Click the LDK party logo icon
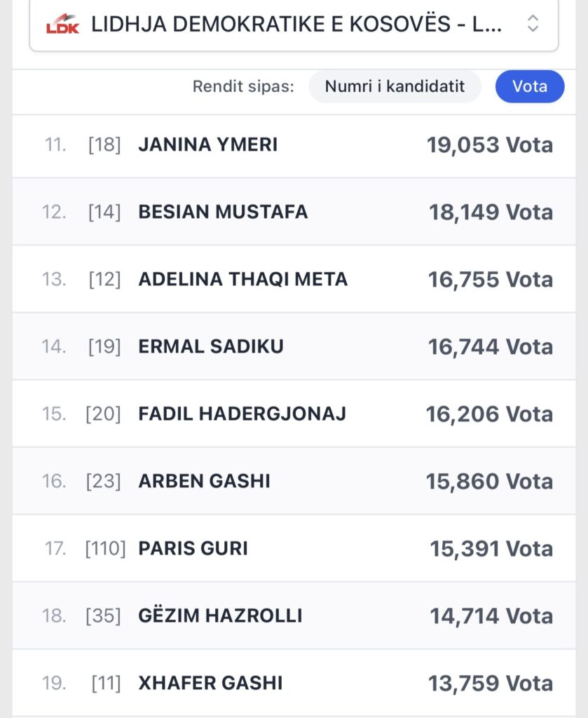This screenshot has height=718, width=588. [62, 25]
